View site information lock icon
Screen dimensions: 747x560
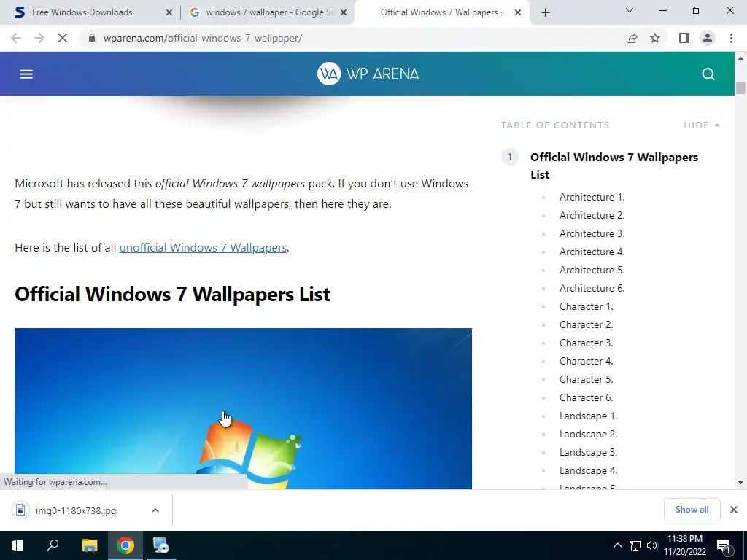point(92,38)
